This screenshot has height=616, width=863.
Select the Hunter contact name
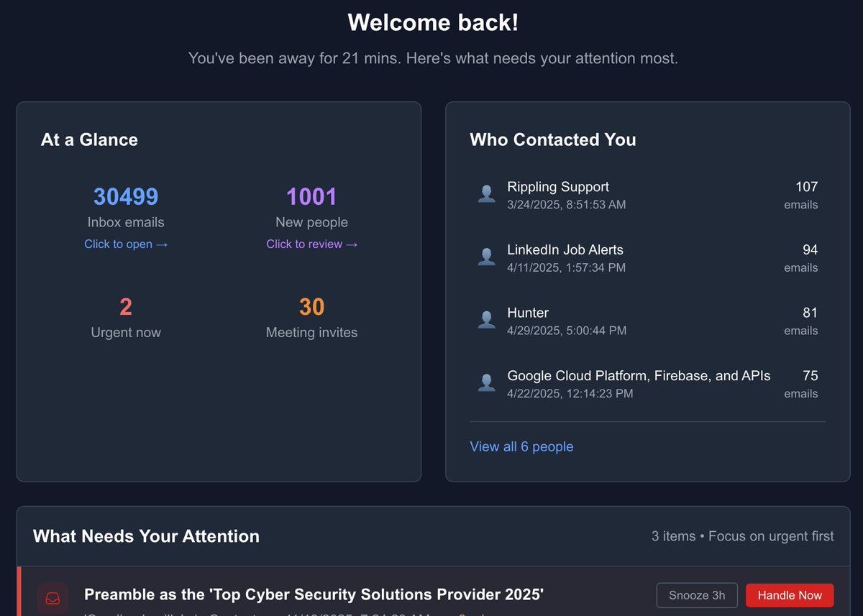[x=528, y=313]
